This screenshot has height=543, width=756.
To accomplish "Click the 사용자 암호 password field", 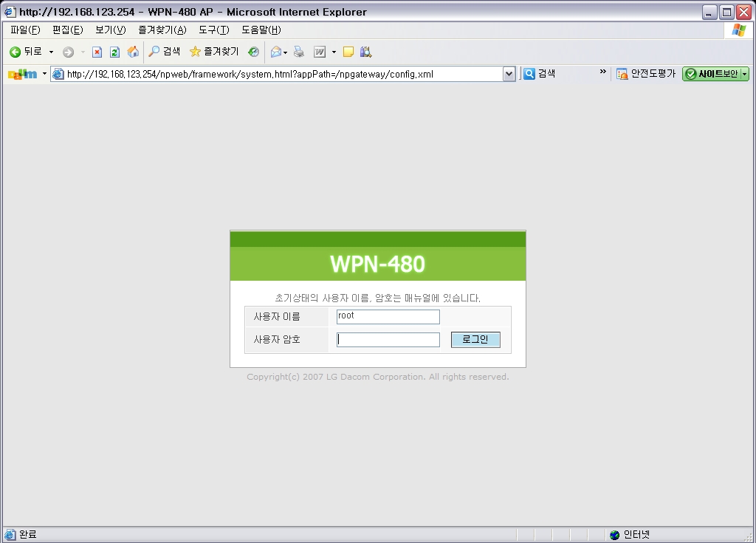I will pyautogui.click(x=388, y=340).
